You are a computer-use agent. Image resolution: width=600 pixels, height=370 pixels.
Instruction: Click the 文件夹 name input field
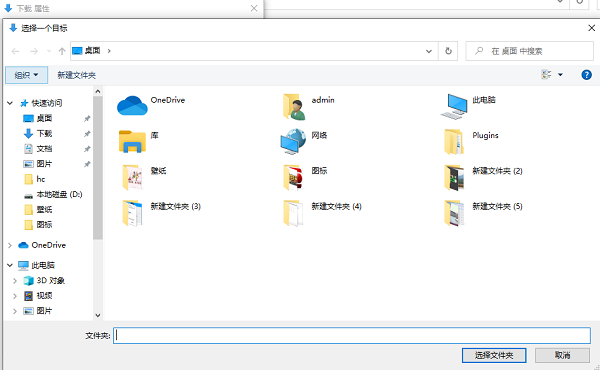(352, 336)
